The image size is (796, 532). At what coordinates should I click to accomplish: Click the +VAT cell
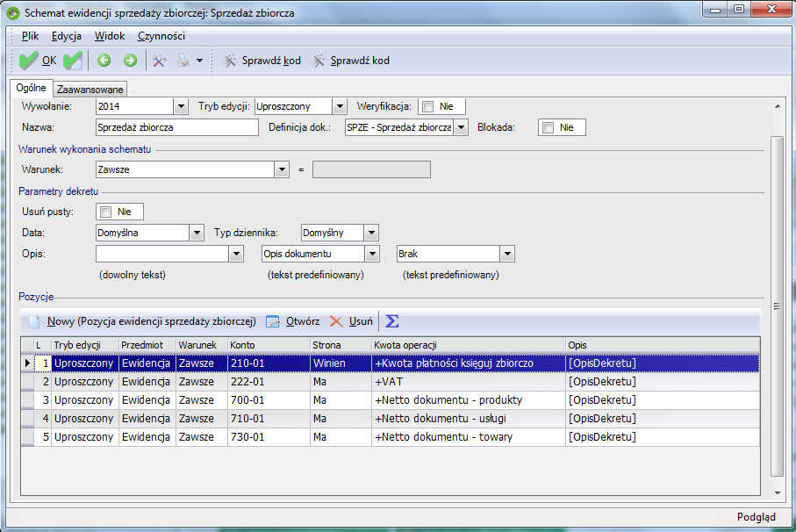469,382
